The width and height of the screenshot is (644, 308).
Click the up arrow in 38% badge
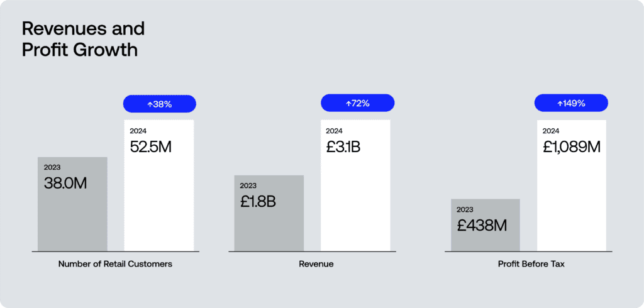click(150, 104)
